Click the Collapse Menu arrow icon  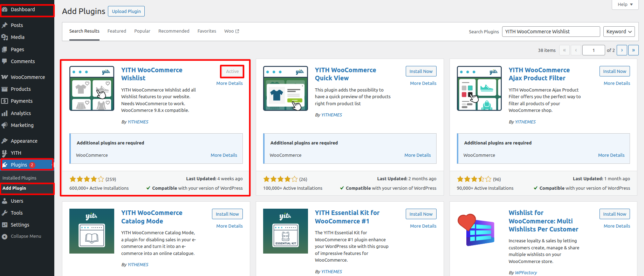tap(5, 236)
